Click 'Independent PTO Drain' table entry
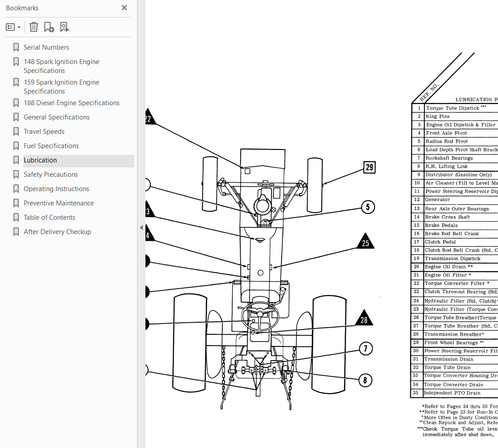 pos(452,393)
